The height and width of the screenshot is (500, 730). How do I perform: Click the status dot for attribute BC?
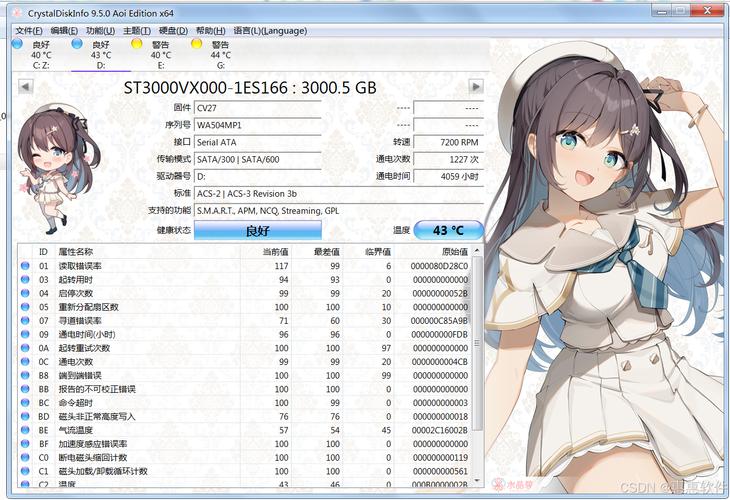(x=25, y=403)
